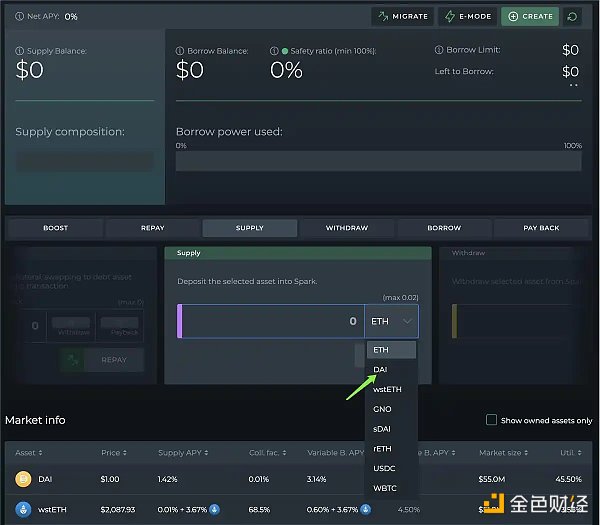The image size is (600, 525).
Task: Click the wstETH coin icon in market table
Action: [x=23, y=509]
